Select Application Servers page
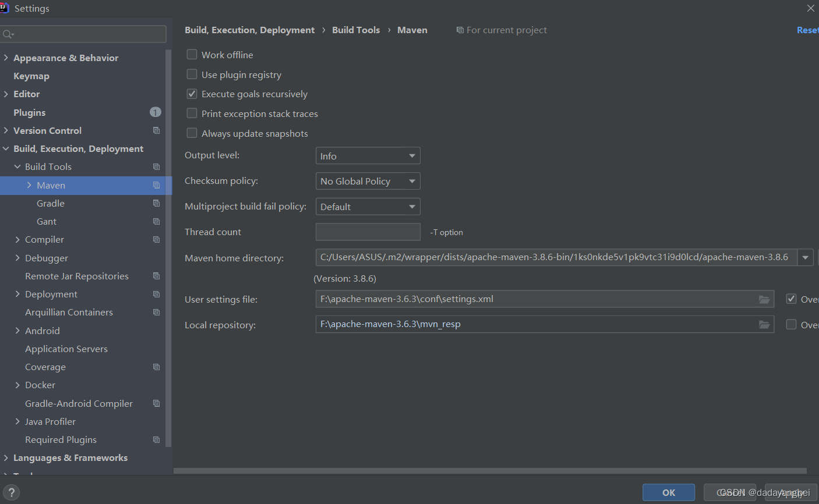Viewport: 819px width, 504px height. [x=66, y=349]
